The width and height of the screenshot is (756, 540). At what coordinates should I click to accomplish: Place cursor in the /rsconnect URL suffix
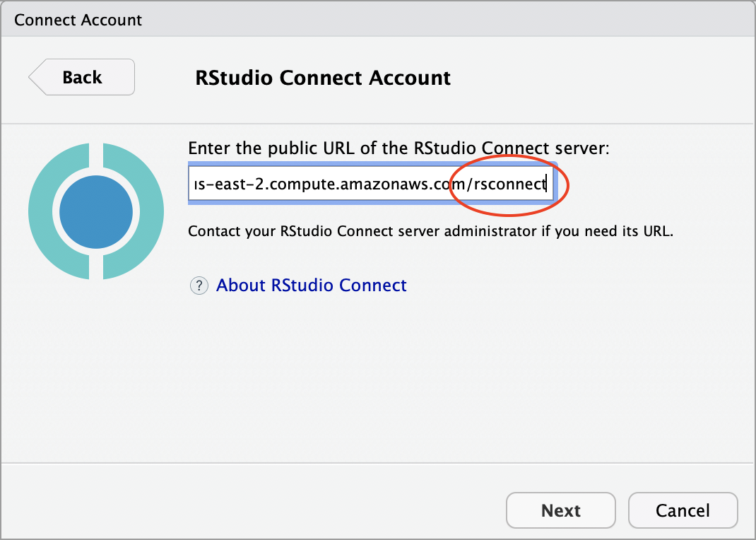[507, 184]
